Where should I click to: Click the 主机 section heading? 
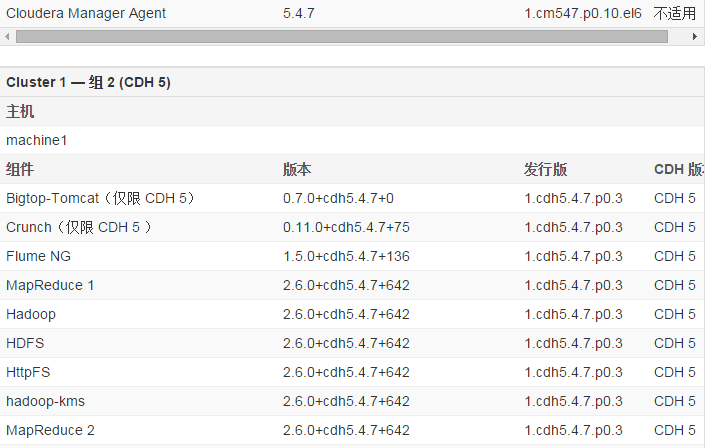click(x=20, y=111)
